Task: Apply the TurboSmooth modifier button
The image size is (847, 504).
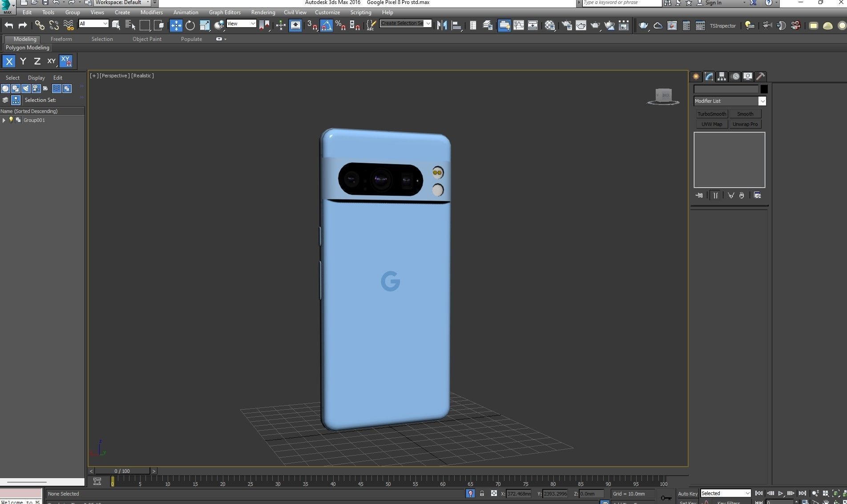Action: [711, 114]
